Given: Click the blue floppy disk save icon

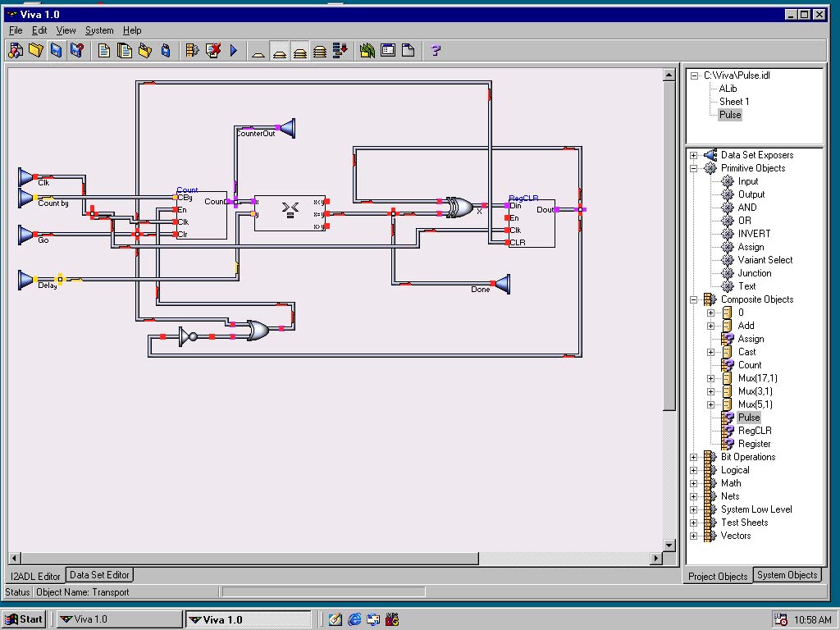Looking at the screenshot, I should coord(56,51).
